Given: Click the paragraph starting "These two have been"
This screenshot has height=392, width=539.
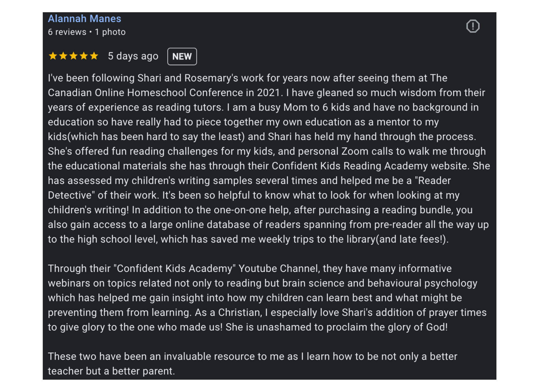Looking at the screenshot, I should point(253,363).
